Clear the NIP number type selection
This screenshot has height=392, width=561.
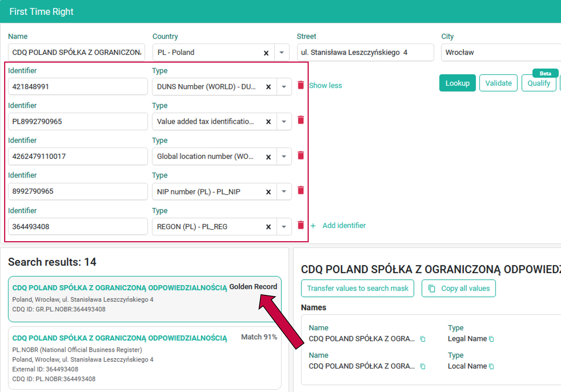pyautogui.click(x=268, y=192)
